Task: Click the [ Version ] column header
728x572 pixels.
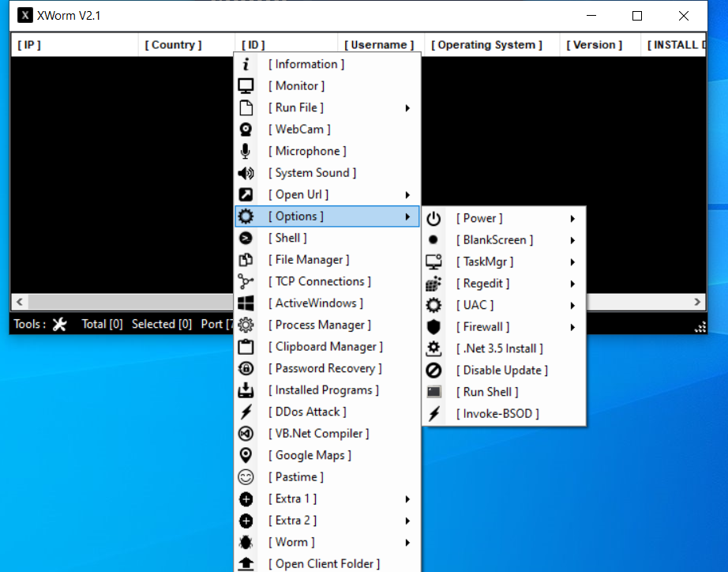Action: click(600, 45)
